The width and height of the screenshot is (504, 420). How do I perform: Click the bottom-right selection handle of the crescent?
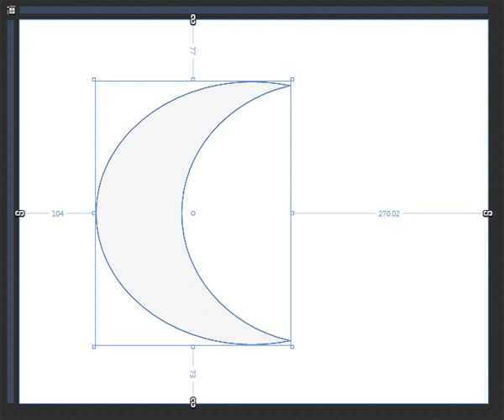[x=292, y=347]
